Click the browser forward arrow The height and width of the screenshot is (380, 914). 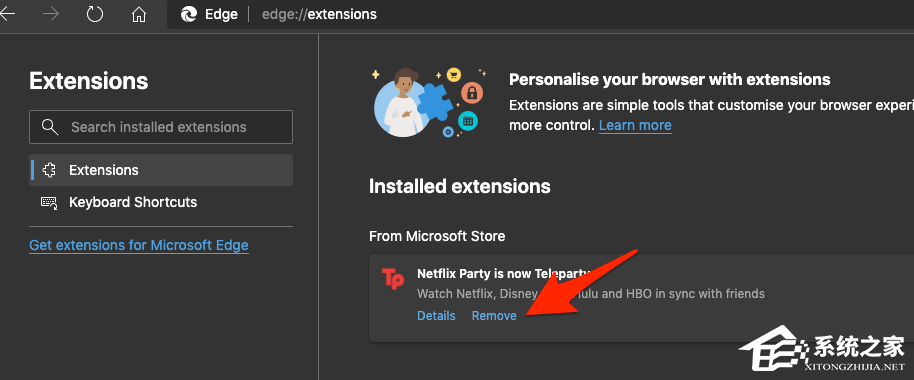[51, 14]
